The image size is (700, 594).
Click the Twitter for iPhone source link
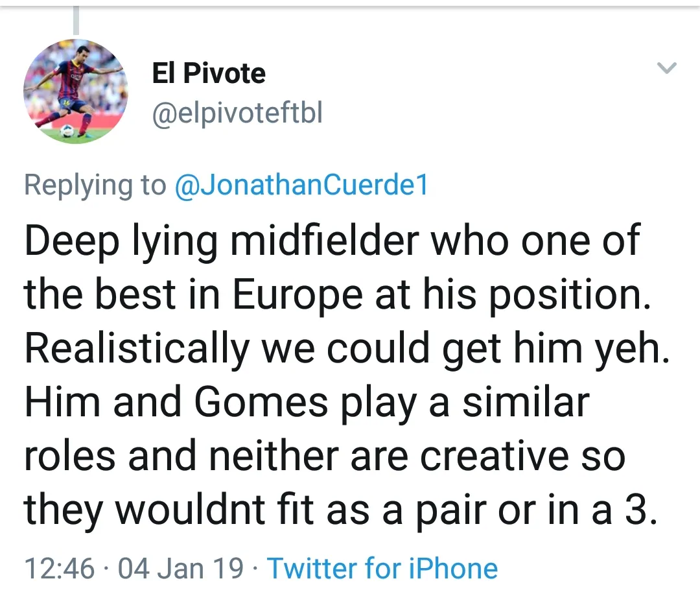pos(383,568)
